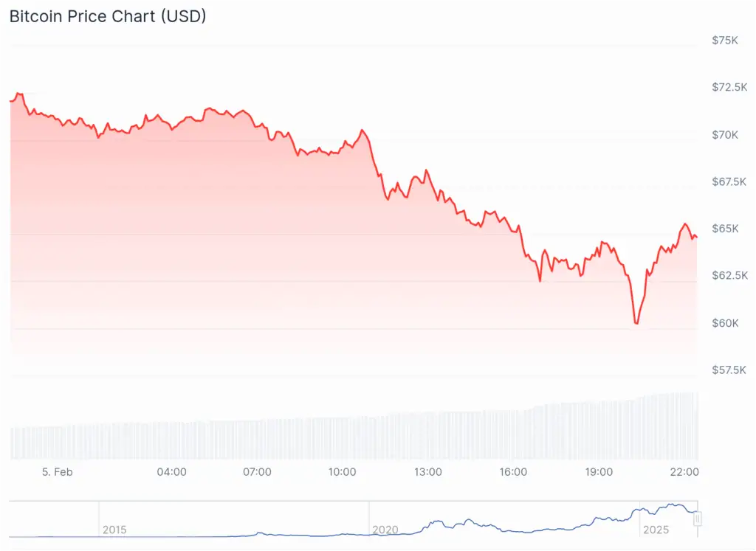This screenshot has width=756, height=551.
Task: Click the 5. Feb date axis label
Action: pos(57,472)
